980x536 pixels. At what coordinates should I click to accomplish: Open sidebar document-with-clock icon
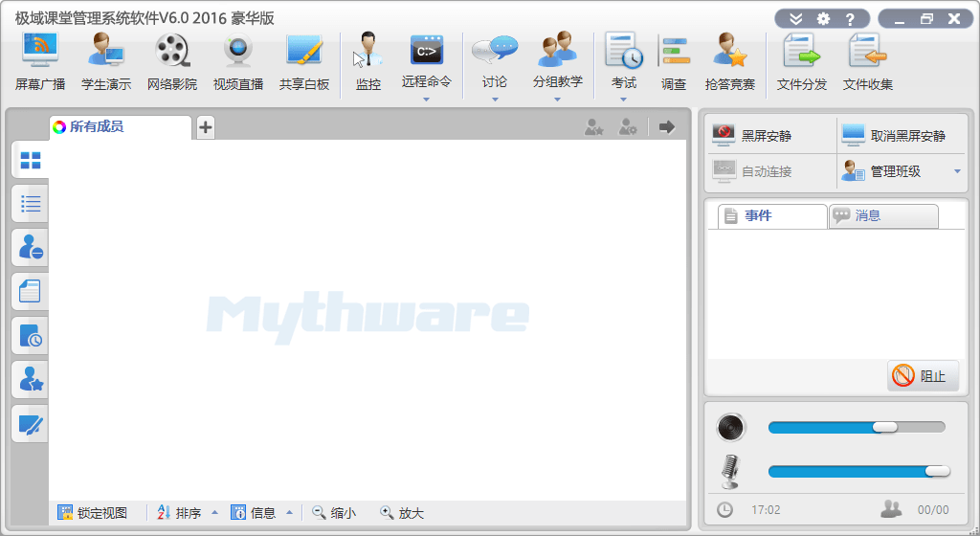coord(30,335)
